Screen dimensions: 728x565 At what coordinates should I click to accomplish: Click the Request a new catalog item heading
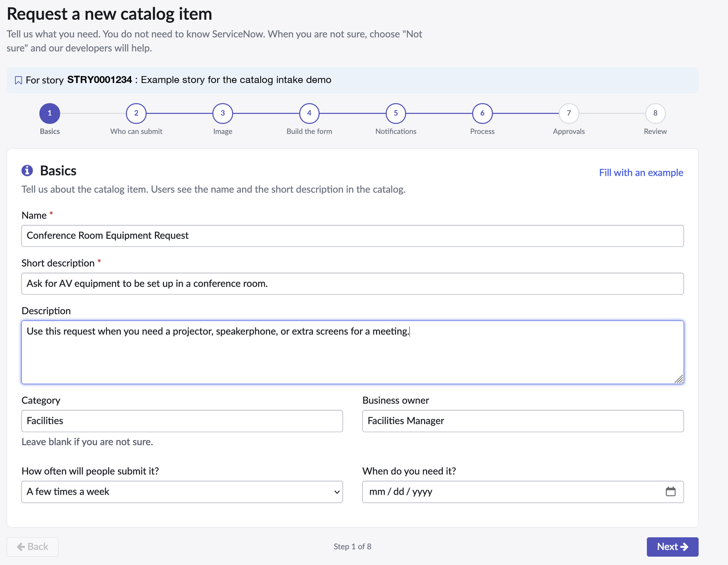(109, 14)
